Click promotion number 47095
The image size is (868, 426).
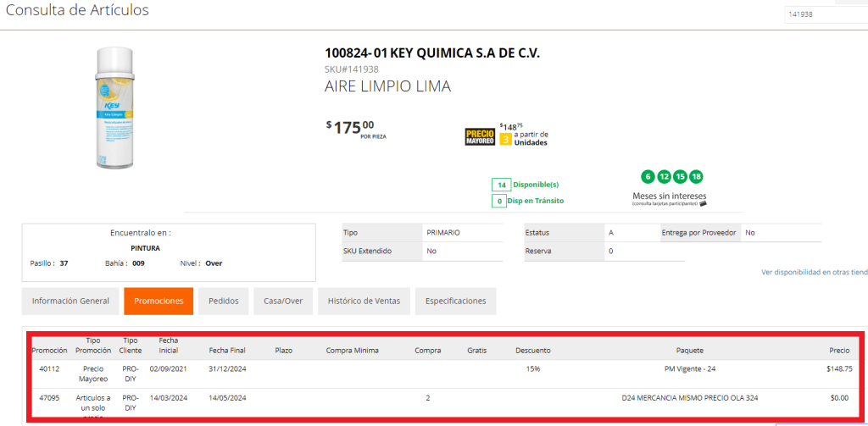point(49,397)
